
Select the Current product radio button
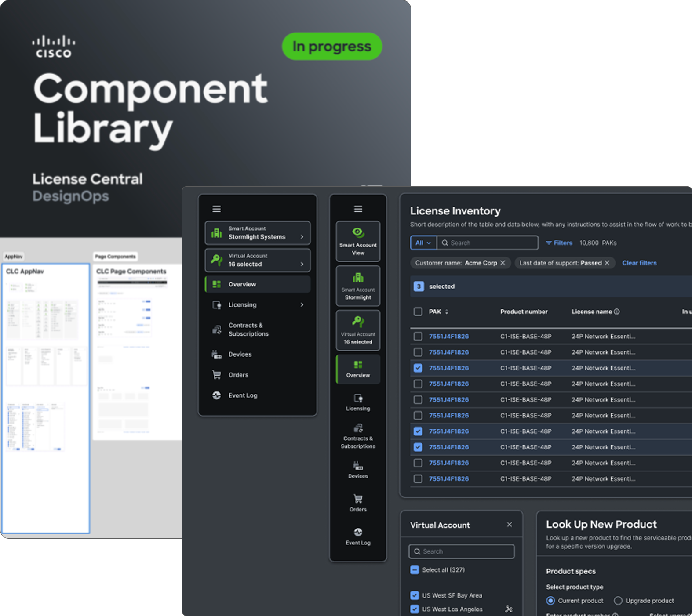(550, 601)
